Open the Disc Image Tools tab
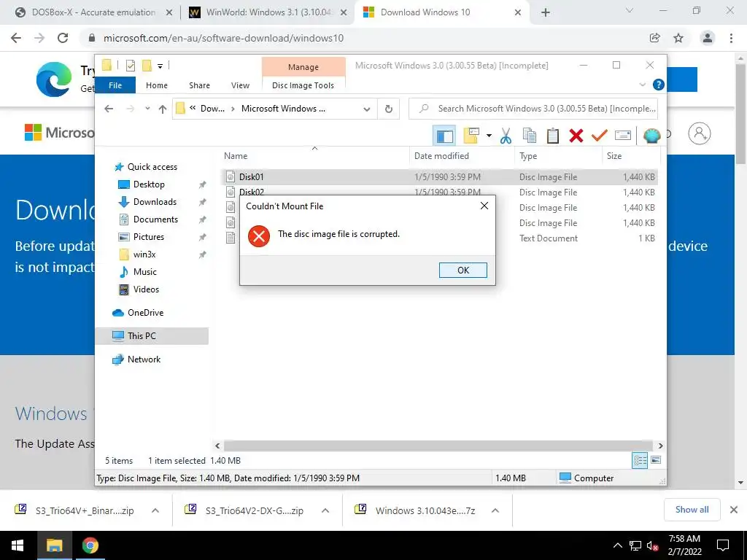Viewport: 747px width, 560px height. click(303, 85)
